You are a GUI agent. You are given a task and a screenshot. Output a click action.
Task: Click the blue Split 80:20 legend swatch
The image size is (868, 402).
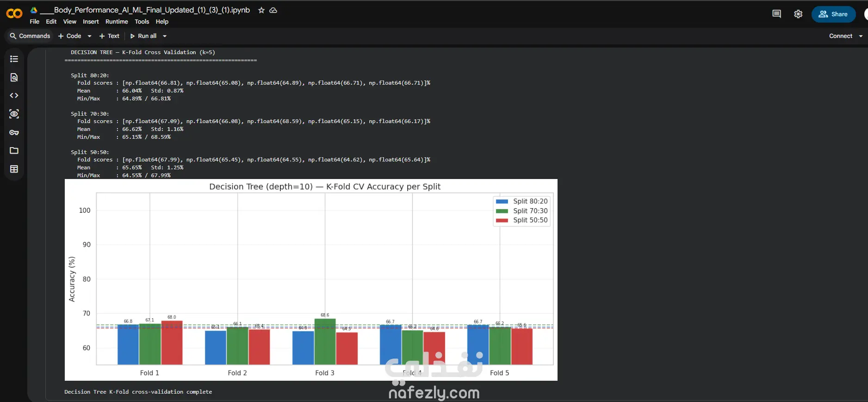coord(502,201)
